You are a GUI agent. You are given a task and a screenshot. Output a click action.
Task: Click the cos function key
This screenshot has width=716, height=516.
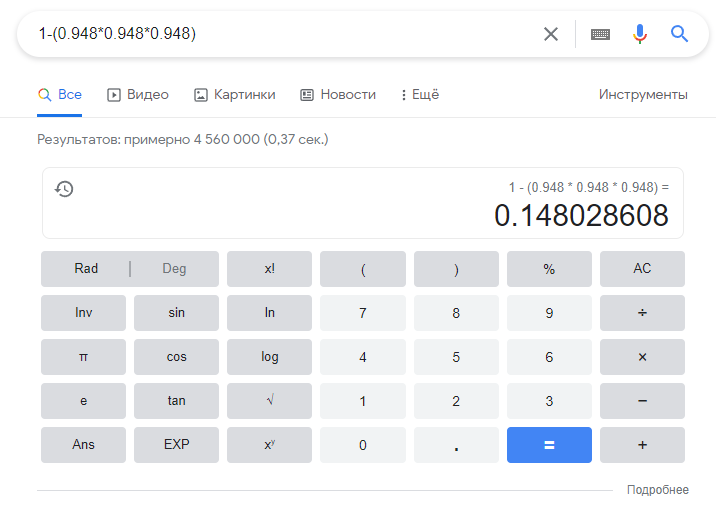176,357
